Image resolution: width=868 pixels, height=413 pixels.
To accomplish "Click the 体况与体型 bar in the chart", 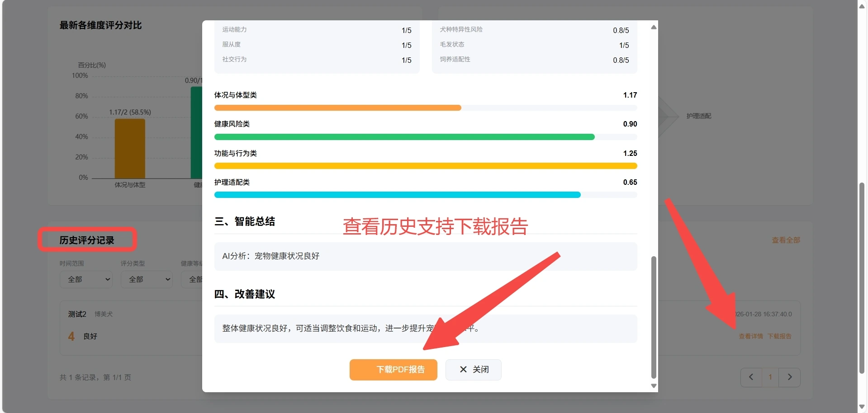I will coord(130,148).
